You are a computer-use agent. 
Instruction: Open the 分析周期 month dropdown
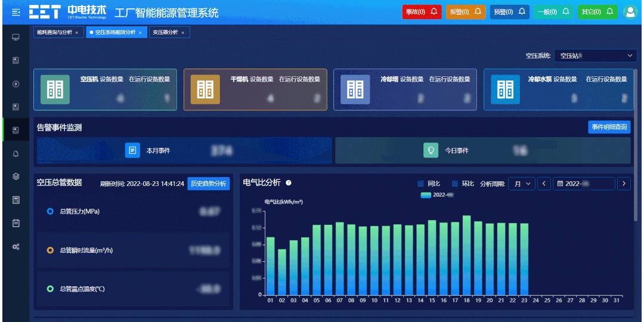(521, 184)
